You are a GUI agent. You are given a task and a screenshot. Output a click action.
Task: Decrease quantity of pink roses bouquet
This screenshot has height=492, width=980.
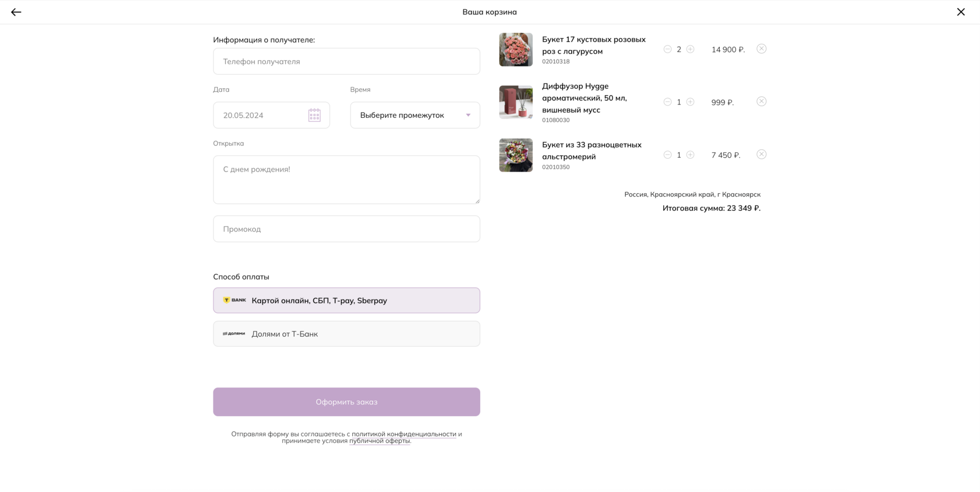click(x=667, y=50)
